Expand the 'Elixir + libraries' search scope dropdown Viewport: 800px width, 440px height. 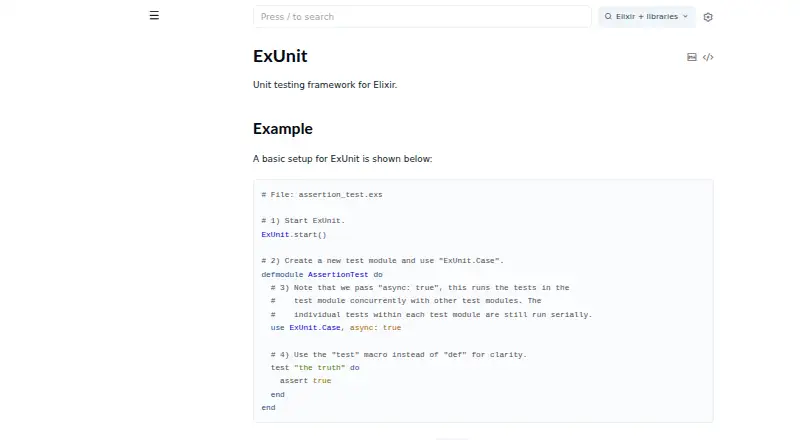646,17
